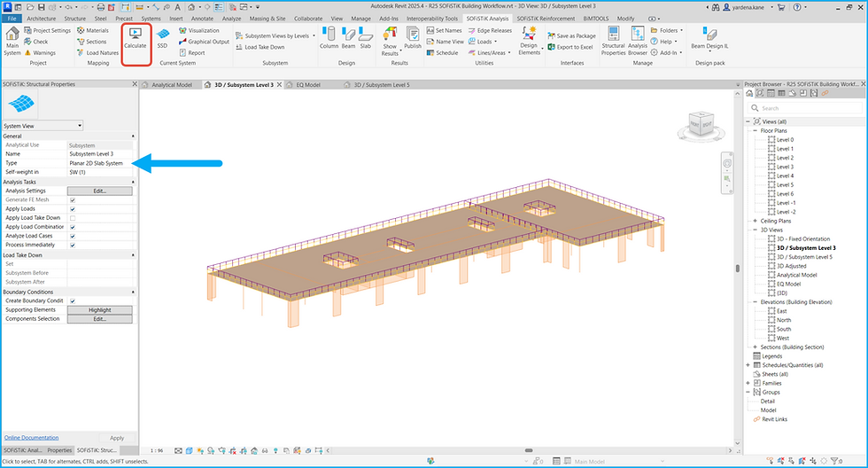Open the Folders dropdown in Manage
This screenshot has height=468, width=868.
667,30
